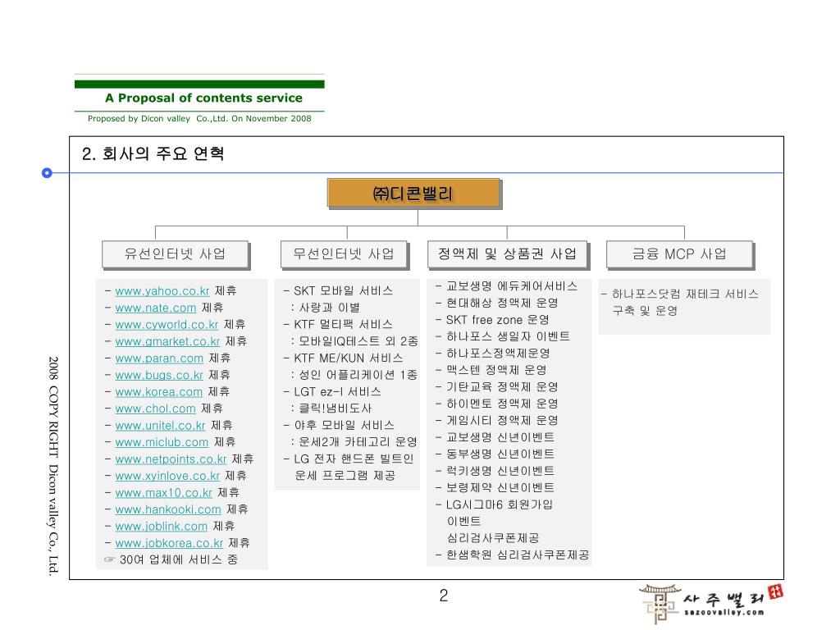Select the 보령제약 신년이벤트 line
Screen dimensions: 840x630
pos(495,488)
